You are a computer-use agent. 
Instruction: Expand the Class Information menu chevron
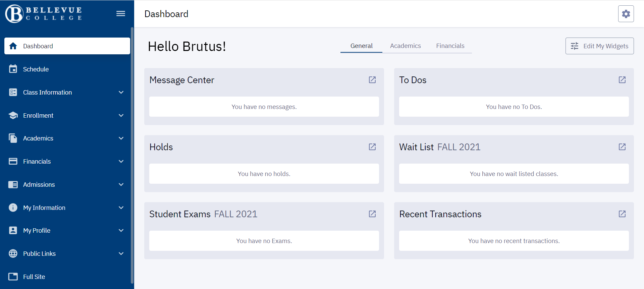(x=121, y=92)
